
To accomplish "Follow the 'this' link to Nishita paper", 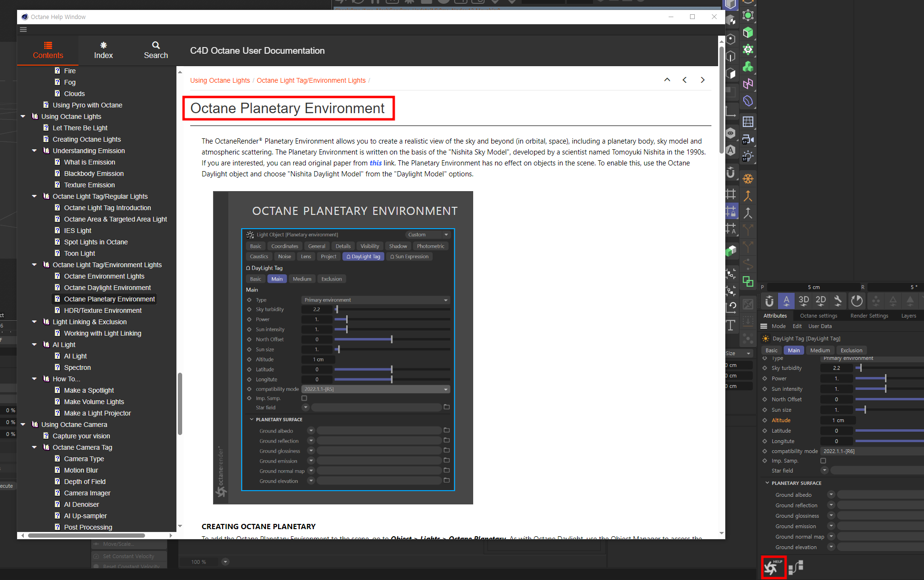I will pos(376,163).
